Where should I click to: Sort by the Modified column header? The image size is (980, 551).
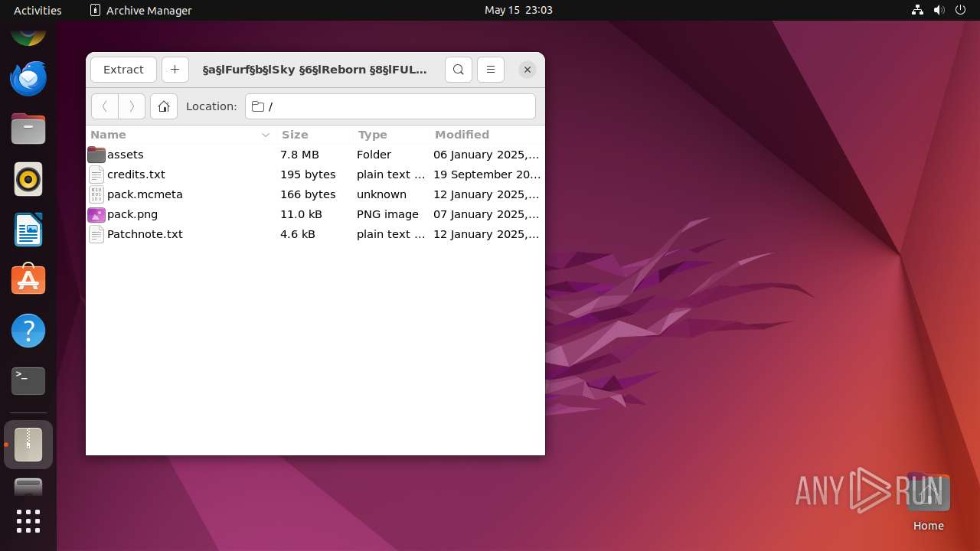pyautogui.click(x=487, y=135)
